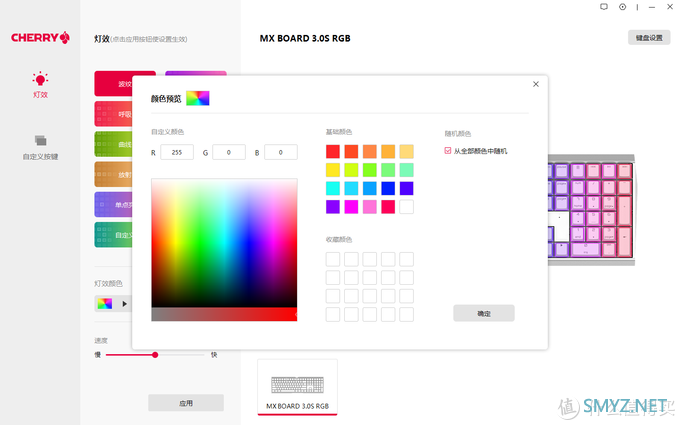This screenshot has height=425, width=680.
Task: Click the 自定义颜色 section label
Action: [x=167, y=132]
